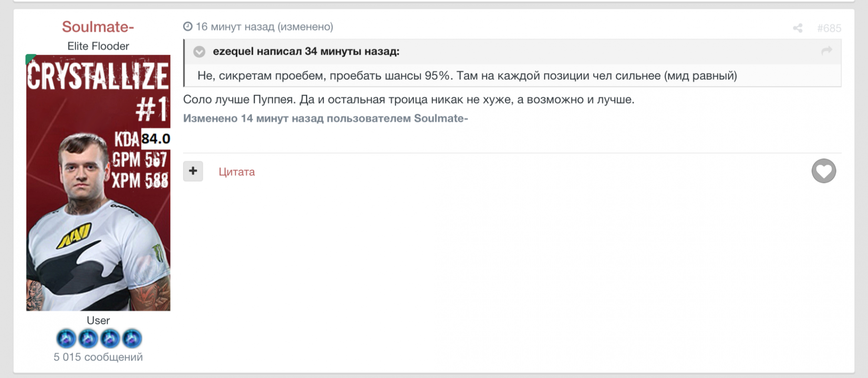868x378 pixels.
Task: Like the post with the heart button
Action: point(823,172)
